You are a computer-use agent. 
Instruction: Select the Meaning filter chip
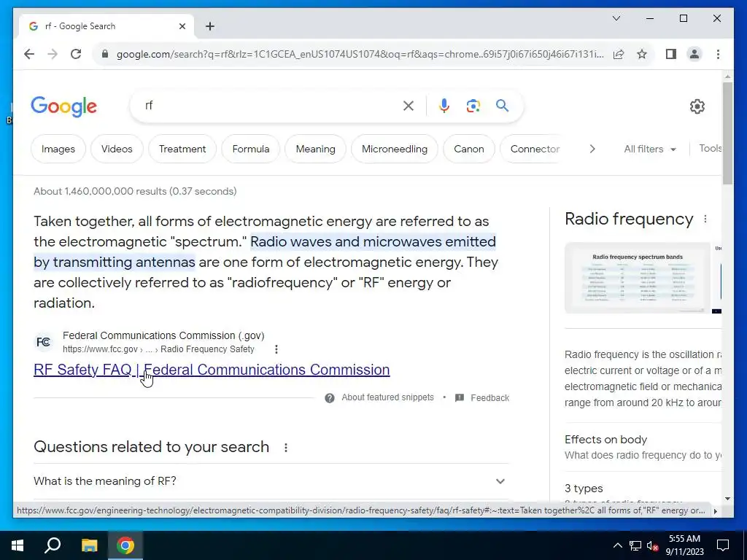point(315,149)
